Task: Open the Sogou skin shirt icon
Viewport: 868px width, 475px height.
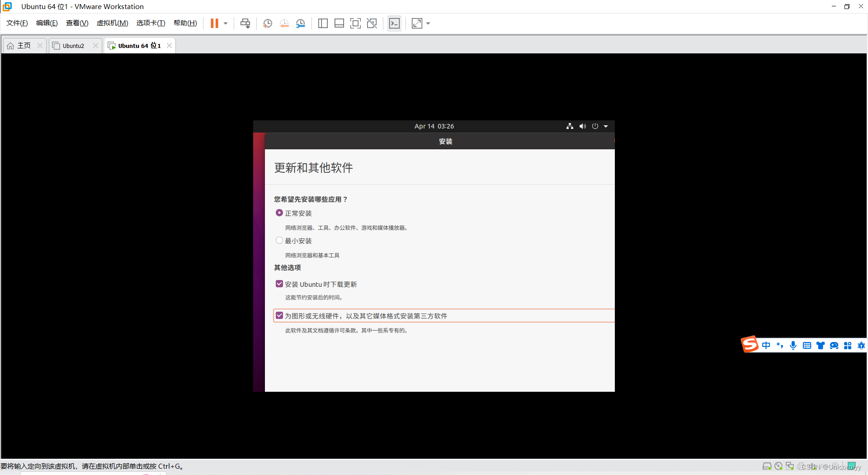Action: click(821, 346)
